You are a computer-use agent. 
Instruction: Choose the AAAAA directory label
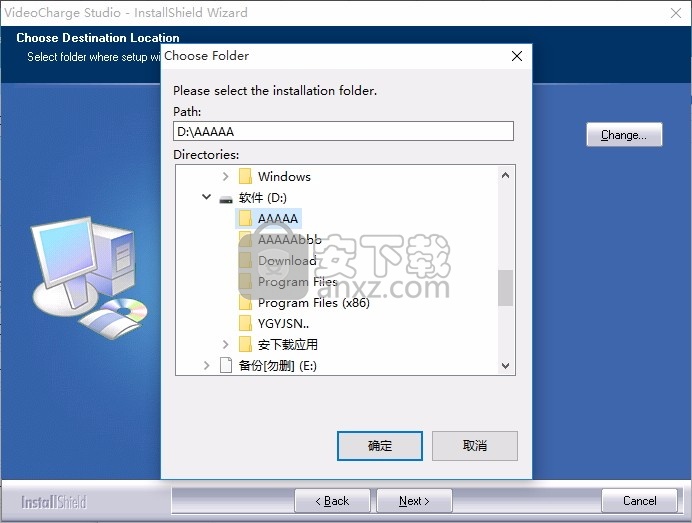(278, 218)
